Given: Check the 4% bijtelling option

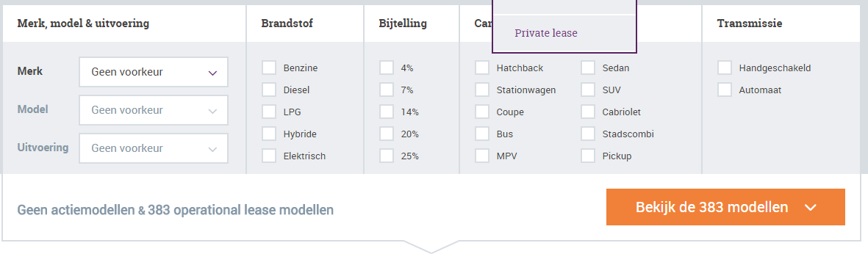Looking at the screenshot, I should coord(387,68).
